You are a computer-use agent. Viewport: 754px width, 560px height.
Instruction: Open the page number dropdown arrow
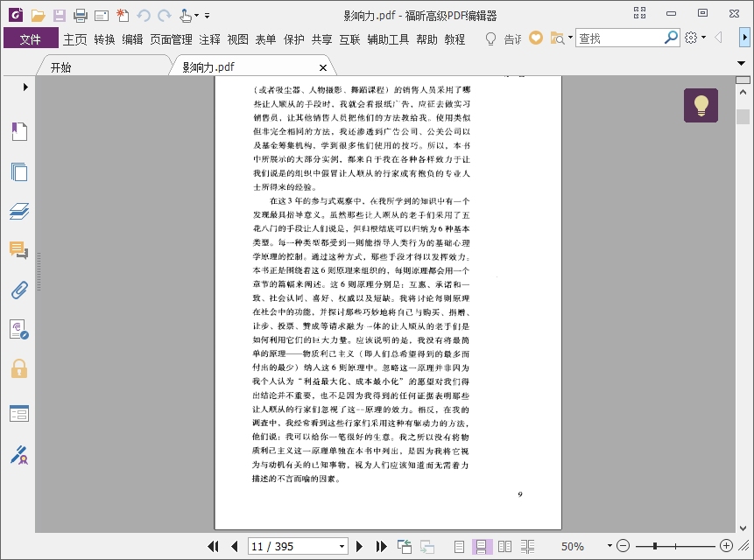(342, 547)
